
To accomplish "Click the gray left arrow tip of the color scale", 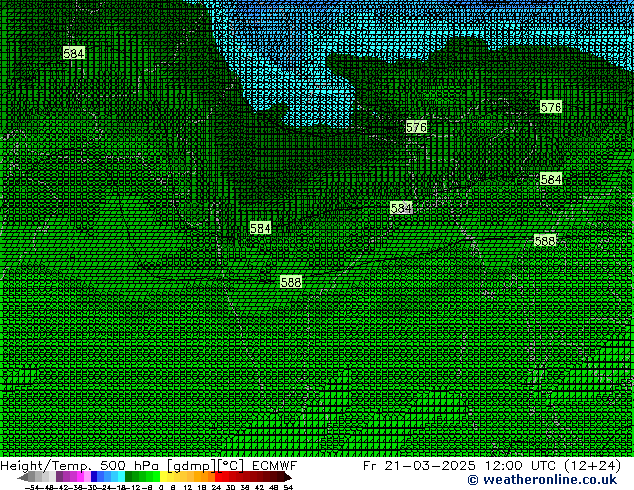I will (x=23, y=477).
